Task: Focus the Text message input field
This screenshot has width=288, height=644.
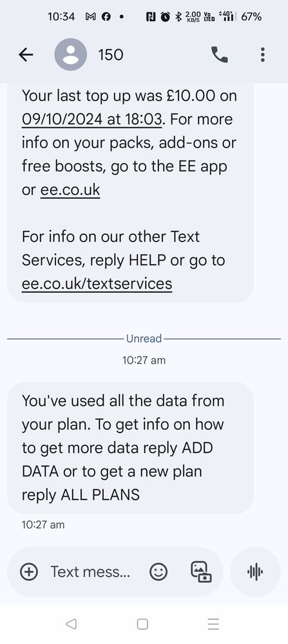Action: tap(90, 571)
